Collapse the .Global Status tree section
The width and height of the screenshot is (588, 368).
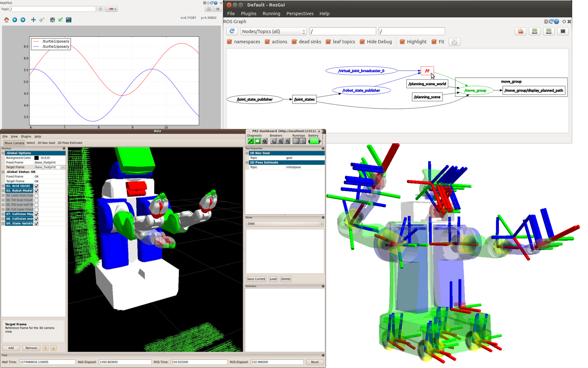click(x=4, y=171)
